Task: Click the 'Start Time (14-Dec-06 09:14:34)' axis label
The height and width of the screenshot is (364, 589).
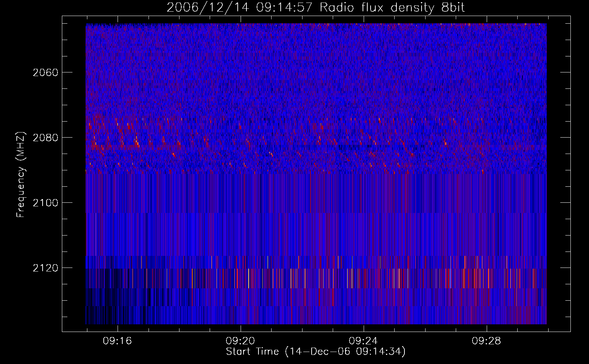Action: point(316,352)
